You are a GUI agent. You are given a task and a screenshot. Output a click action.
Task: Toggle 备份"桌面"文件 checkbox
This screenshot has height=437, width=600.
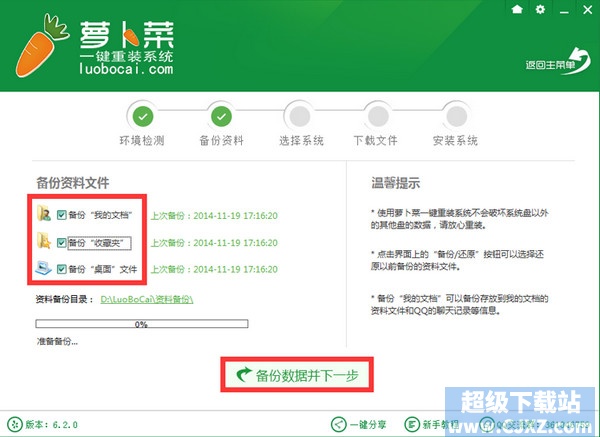point(62,269)
